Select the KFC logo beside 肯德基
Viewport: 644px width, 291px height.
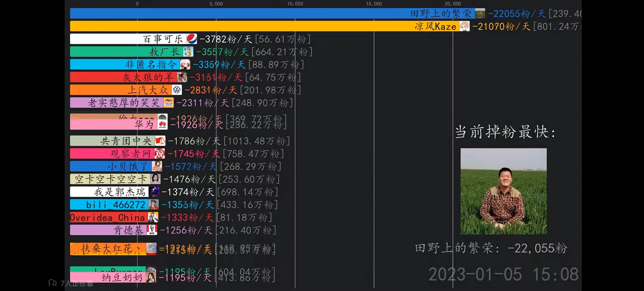click(x=152, y=230)
